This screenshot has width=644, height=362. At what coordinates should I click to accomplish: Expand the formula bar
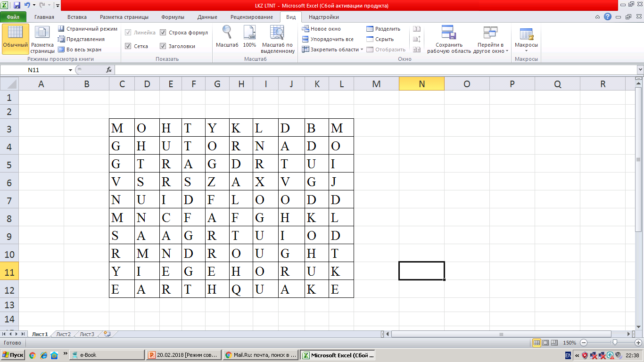click(640, 70)
